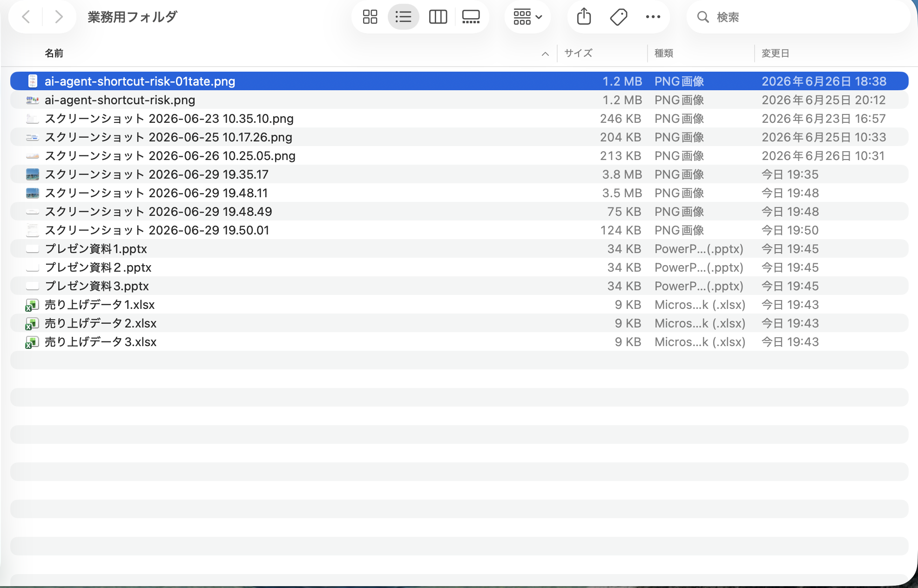The width and height of the screenshot is (918, 588).
Task: Click the 3.8 MB size cell
Action: point(622,174)
